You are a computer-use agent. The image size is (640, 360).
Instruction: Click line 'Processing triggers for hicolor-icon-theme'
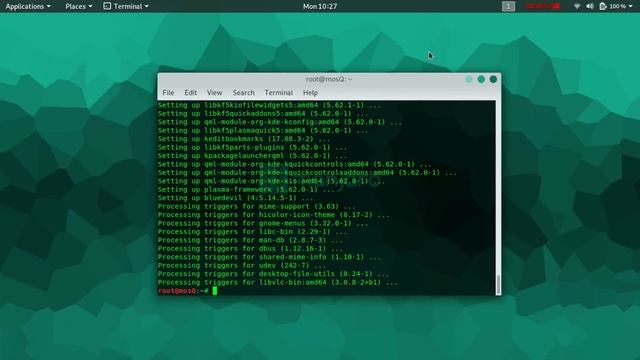273,215
